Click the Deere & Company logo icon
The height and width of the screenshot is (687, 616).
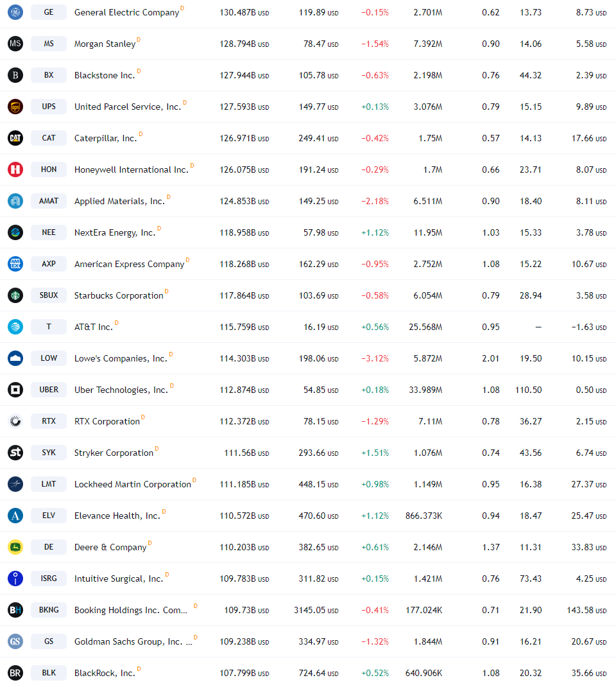coord(15,547)
